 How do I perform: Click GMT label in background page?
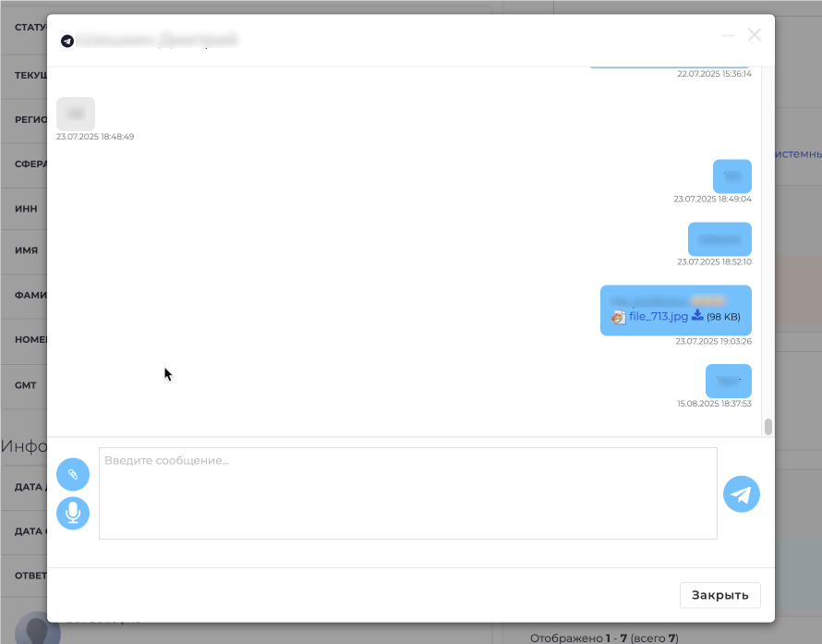[26, 385]
